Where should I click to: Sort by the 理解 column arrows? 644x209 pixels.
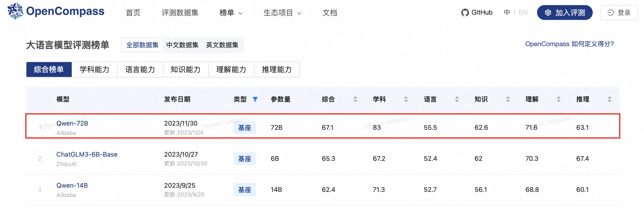coord(559,99)
